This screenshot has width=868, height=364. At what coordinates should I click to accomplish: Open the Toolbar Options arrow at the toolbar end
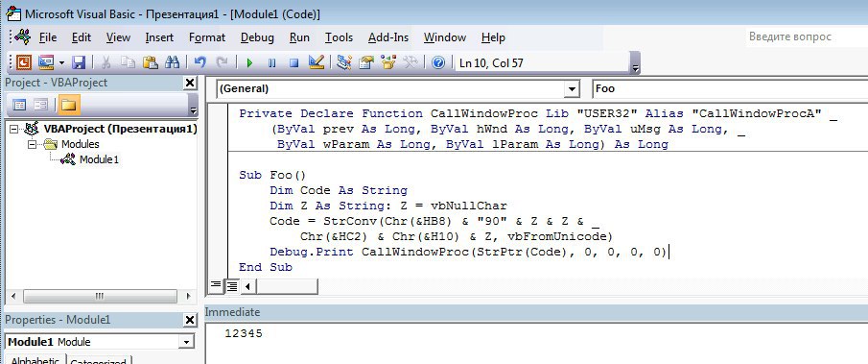coord(636,62)
